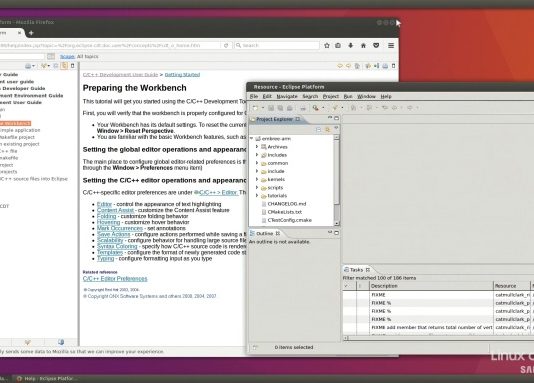Image resolution: width=534 pixels, height=383 pixels.
Task: Open the Firefox hamburger menu
Action: pyautogui.click(x=391, y=45)
